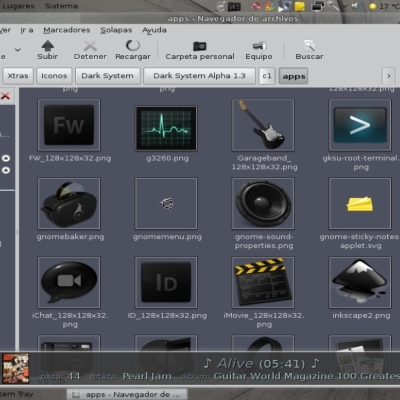Click the Pearl Jam artist text

(x=147, y=376)
